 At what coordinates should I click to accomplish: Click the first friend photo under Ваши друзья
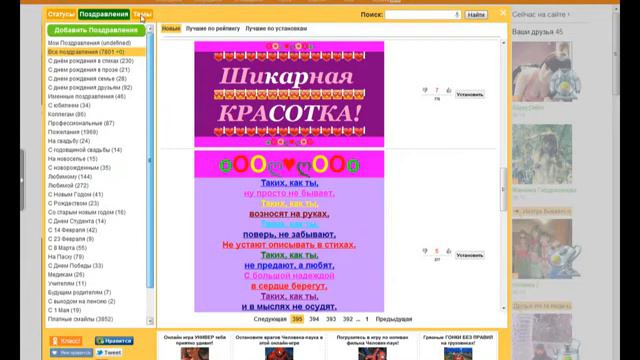pos(542,71)
